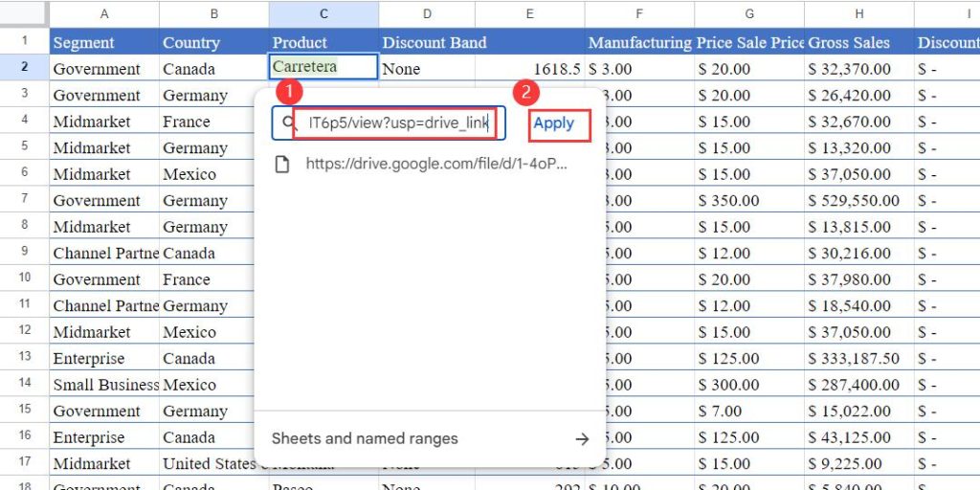Expand Sheets and named ranges
Viewport: 980px width, 490px height.
pyautogui.click(x=365, y=439)
